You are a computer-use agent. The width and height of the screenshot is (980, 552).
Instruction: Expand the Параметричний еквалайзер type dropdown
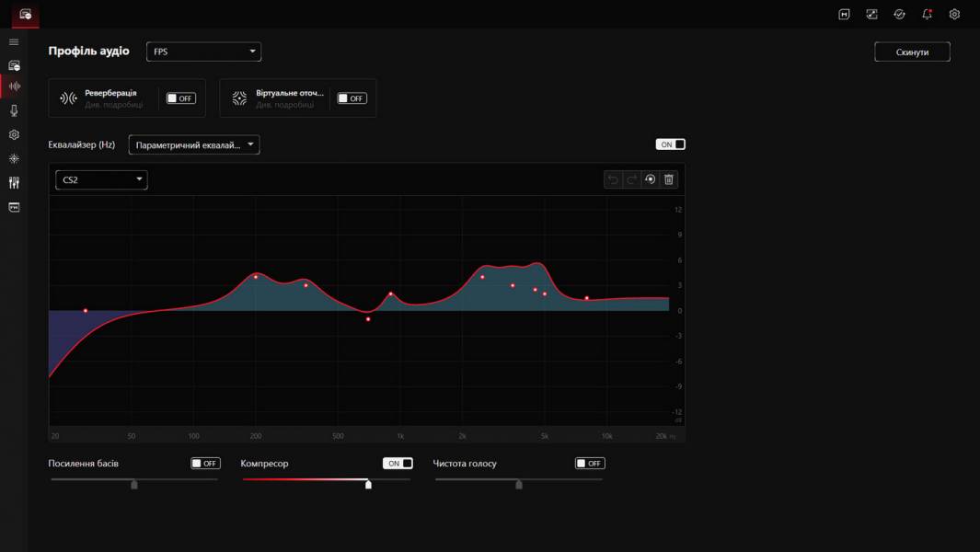pos(194,144)
